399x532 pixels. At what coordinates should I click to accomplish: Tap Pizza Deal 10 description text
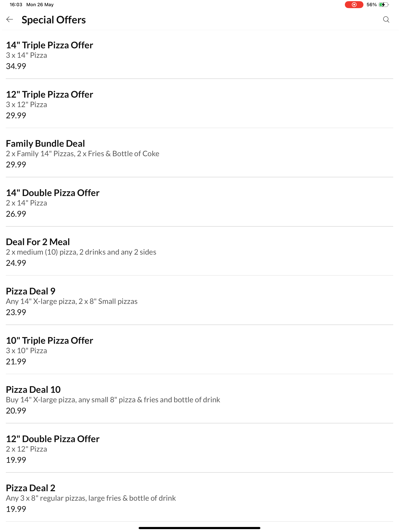pos(113,400)
